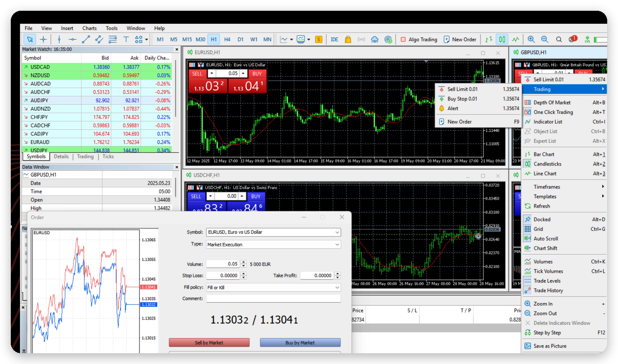618x364 pixels.
Task: Select the text label tool
Action: click(x=126, y=39)
